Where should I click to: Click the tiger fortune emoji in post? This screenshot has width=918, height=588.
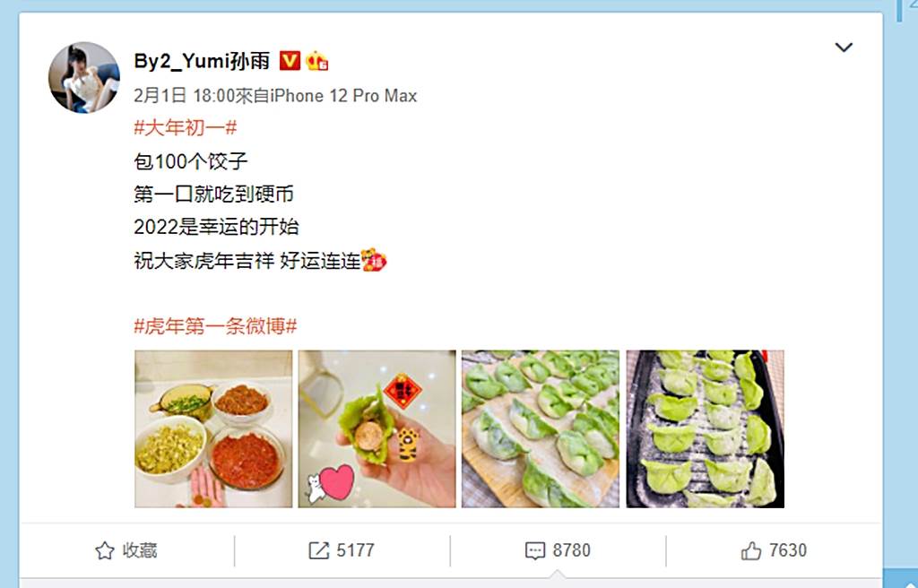tap(374, 260)
